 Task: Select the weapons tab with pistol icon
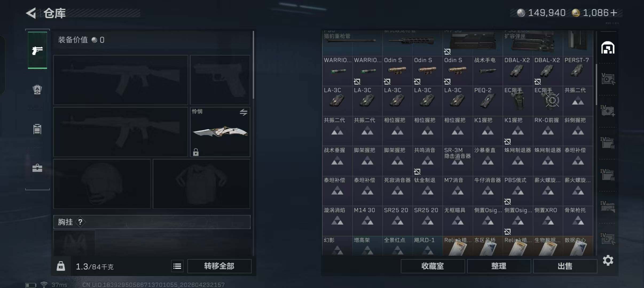pos(37,50)
